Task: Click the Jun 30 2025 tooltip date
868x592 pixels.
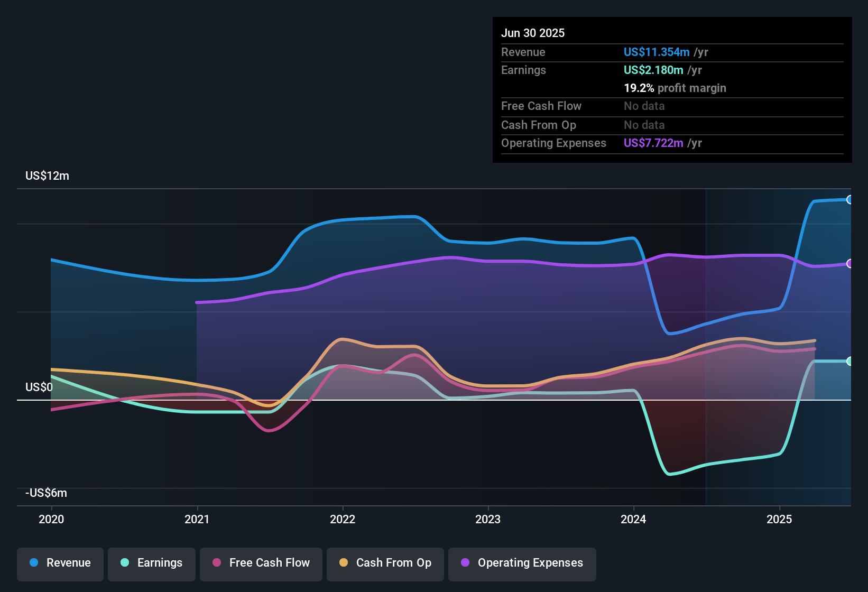Action: [x=533, y=33]
